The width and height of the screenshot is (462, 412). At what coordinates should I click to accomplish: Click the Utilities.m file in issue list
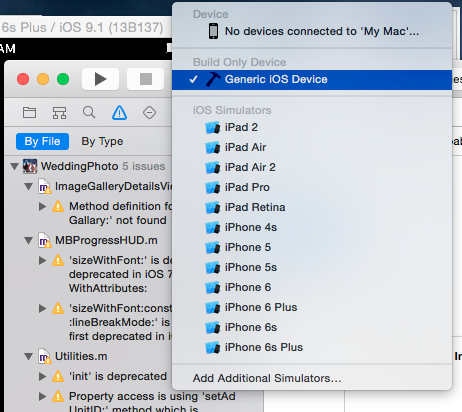point(81,356)
